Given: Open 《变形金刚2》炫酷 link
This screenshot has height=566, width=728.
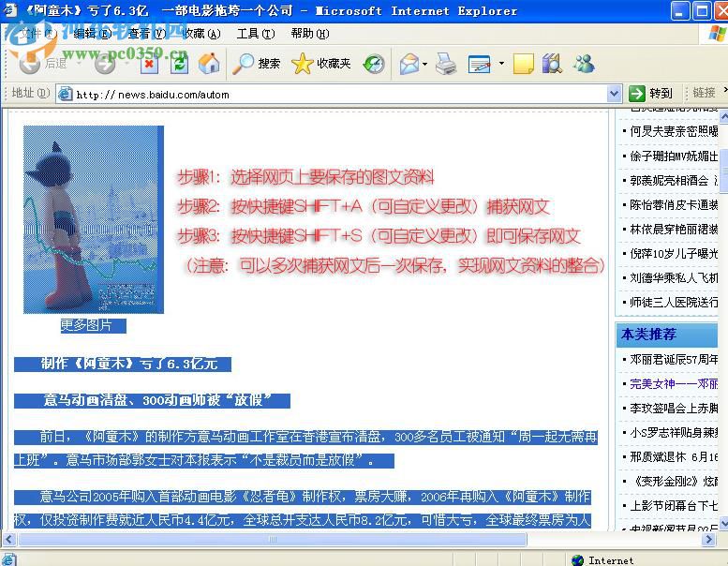Looking at the screenshot, I should (674, 482).
